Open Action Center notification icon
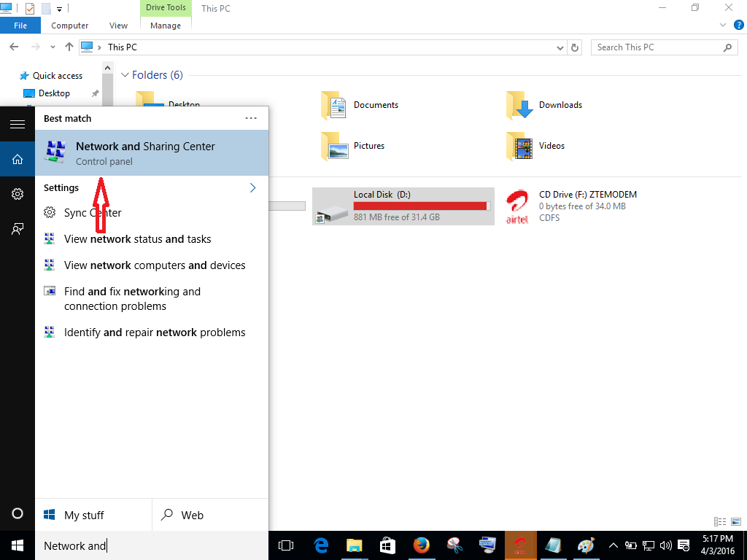Viewport: 747px width, 560px height. point(684,545)
